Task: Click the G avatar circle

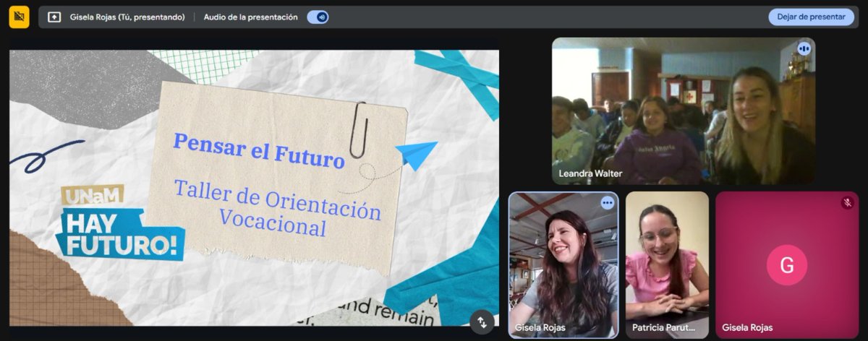Action: (786, 265)
